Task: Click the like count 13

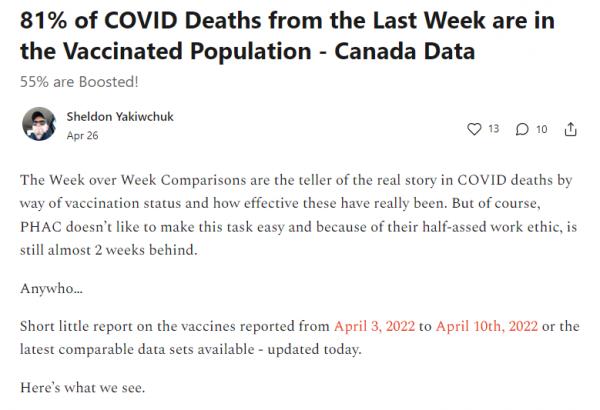Action: (493, 128)
